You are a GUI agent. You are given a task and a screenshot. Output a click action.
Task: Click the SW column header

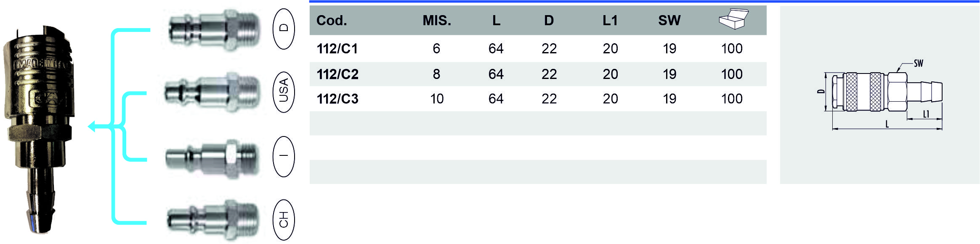click(x=669, y=21)
